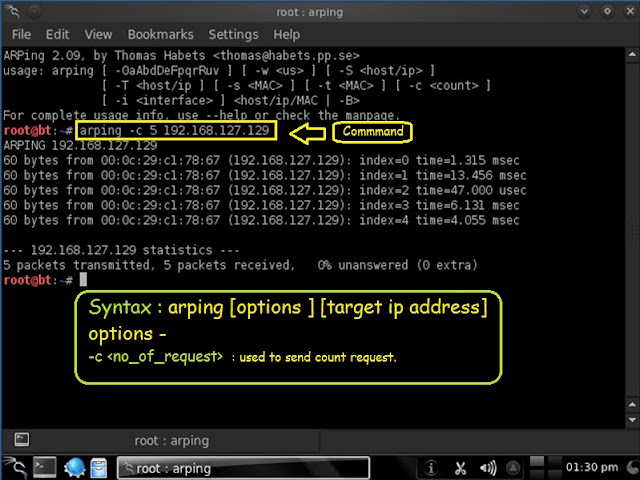Click the index=4 time=4.055 msec line
This screenshot has width=640, height=480.
coord(261,220)
